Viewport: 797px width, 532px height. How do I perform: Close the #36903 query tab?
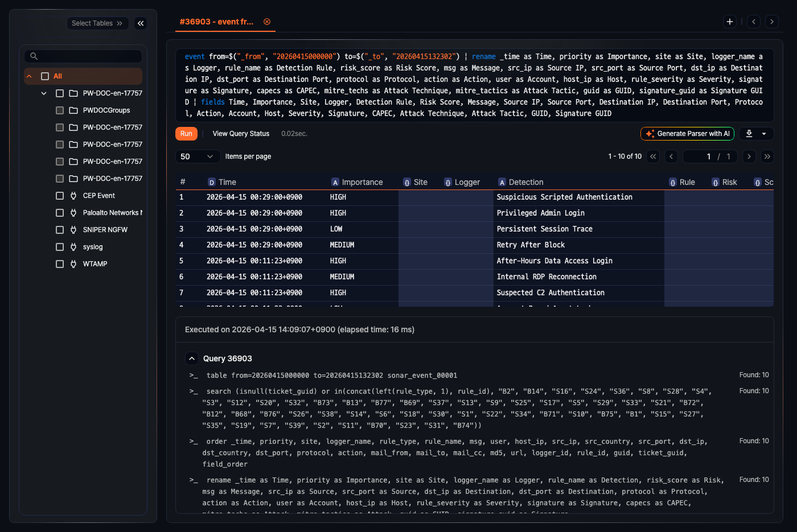(x=267, y=22)
